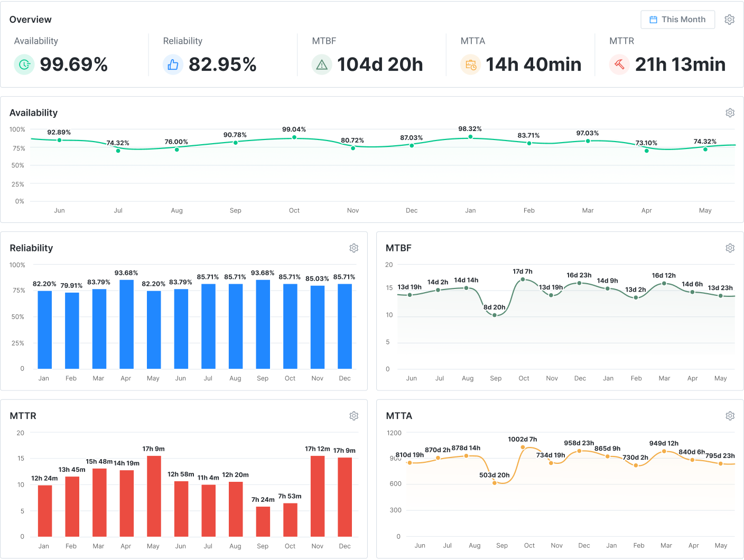Click the blue Reliability thumbs-up icon
The width and height of the screenshot is (744, 560).
pyautogui.click(x=173, y=64)
